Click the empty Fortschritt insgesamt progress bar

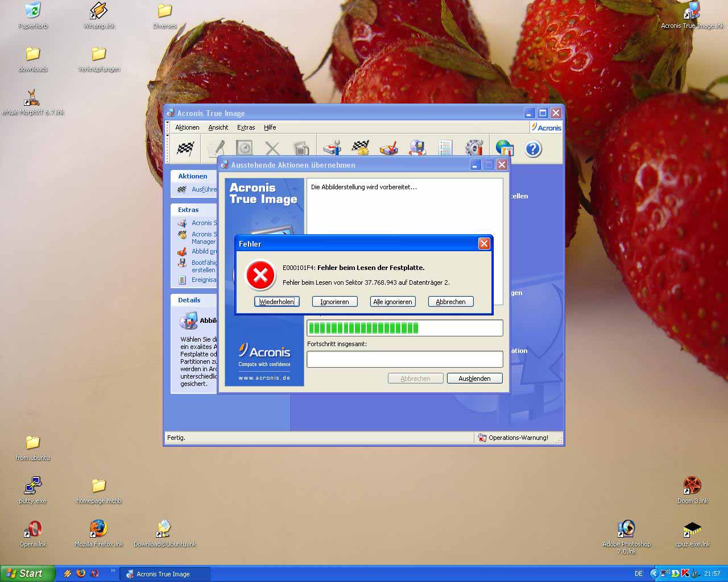click(405, 359)
